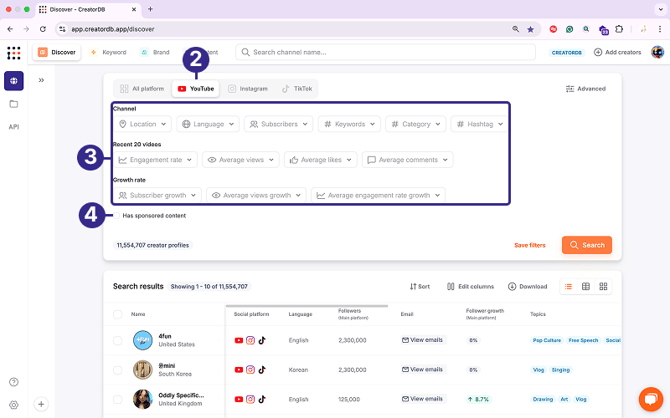The width and height of the screenshot is (670, 418).
Task: Switch to the Discover tab
Action: [57, 52]
